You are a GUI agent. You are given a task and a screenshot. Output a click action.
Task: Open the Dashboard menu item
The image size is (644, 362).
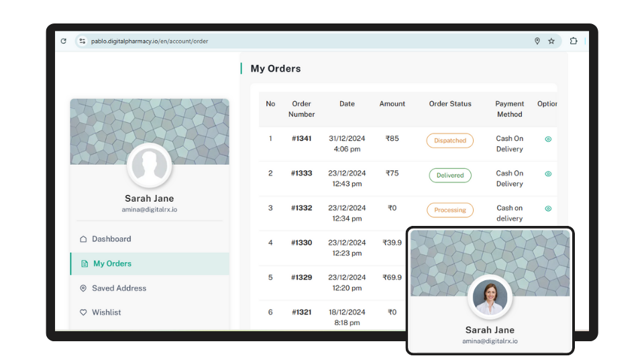point(150,239)
